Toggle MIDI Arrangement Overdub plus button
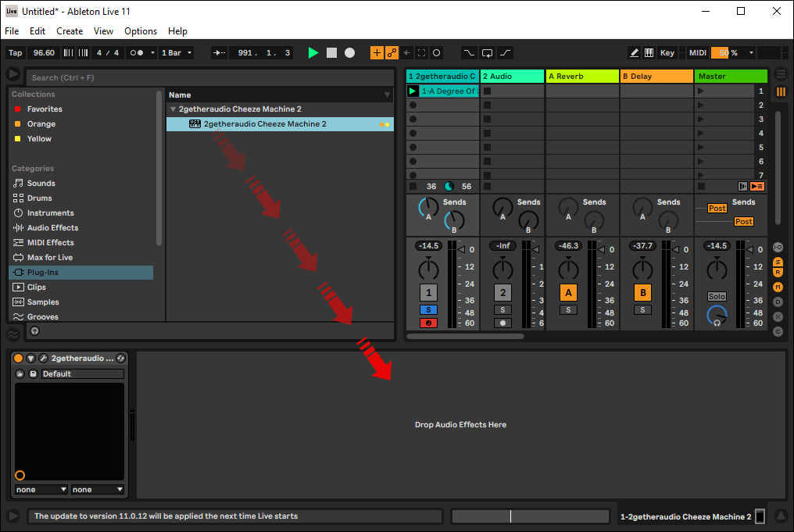The height and width of the screenshot is (532, 794). 377,52
